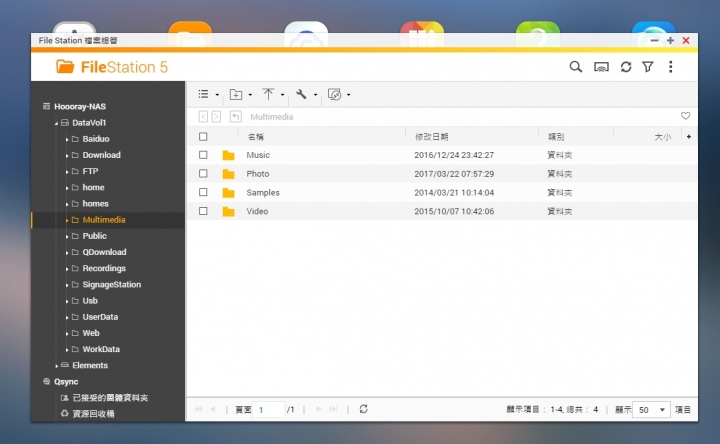Screen dimensions: 720x444
Task: Select Download folder in sidebar tree
Action: 101,155
